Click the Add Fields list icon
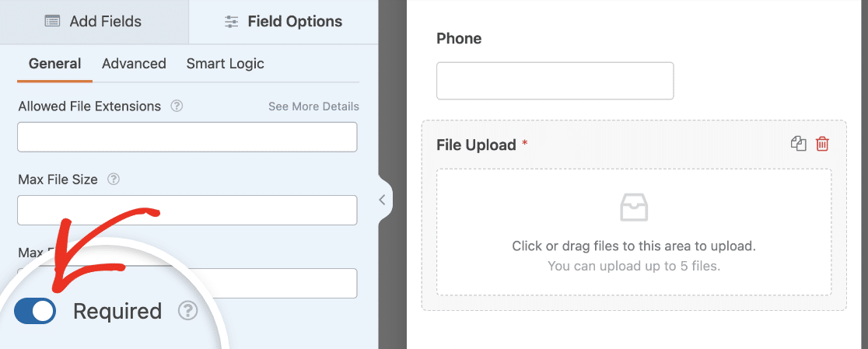The image size is (868, 349). pos(53,22)
